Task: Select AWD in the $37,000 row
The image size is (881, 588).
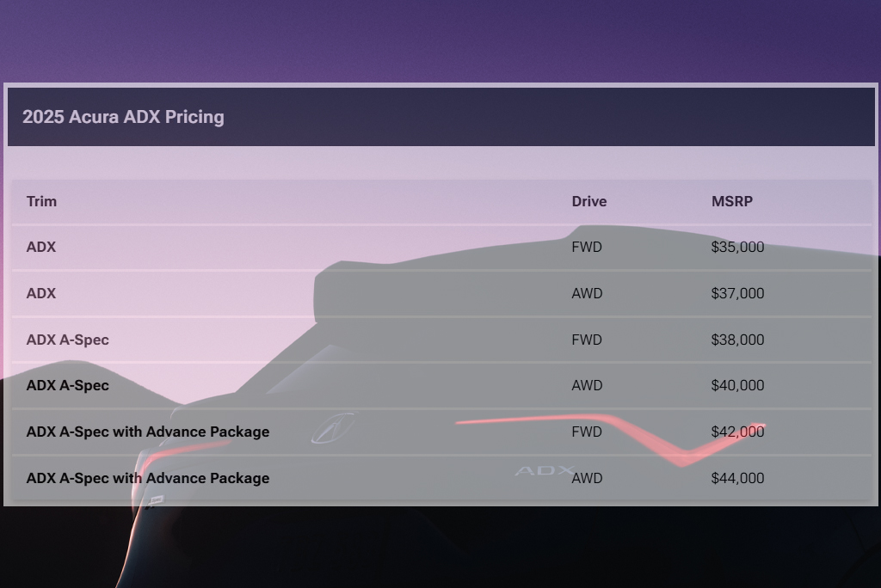Action: pyautogui.click(x=587, y=293)
